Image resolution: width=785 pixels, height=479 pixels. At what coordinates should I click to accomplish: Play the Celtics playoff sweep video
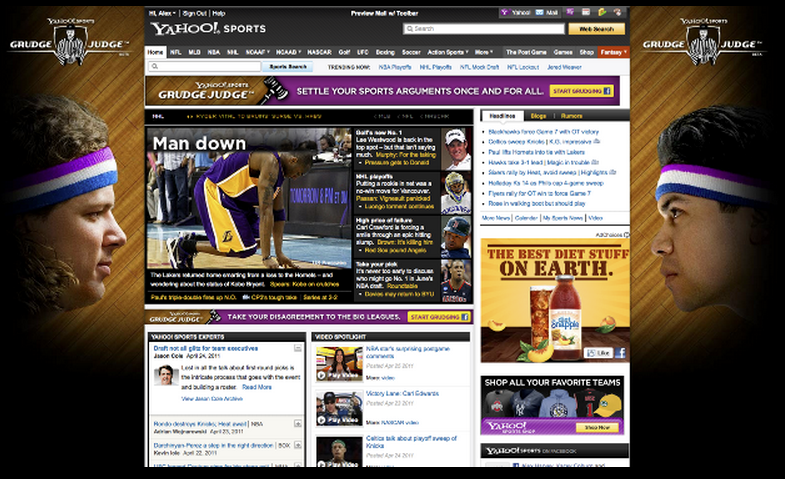click(339, 452)
